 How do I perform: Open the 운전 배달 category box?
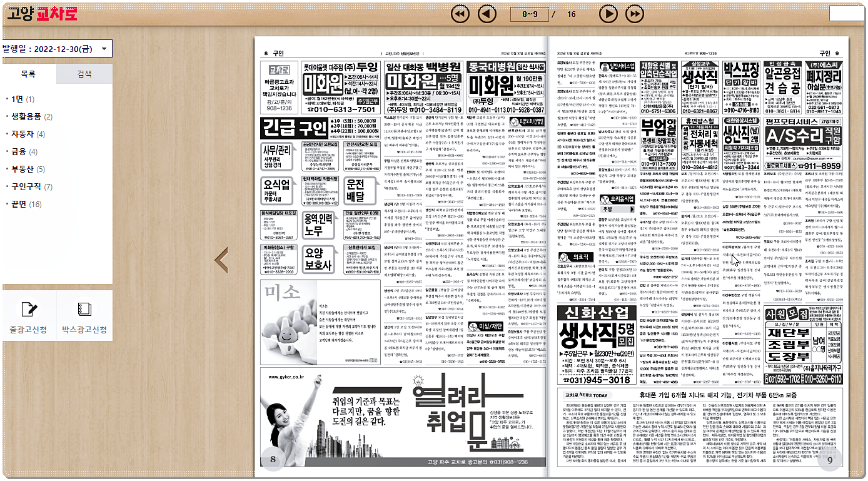click(x=360, y=191)
